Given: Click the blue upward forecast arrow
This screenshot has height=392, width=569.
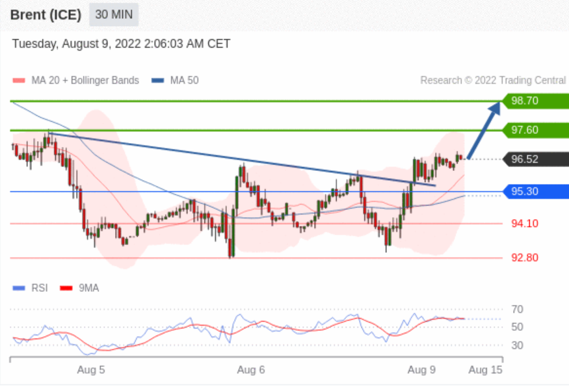Looking at the screenshot, I should [x=484, y=129].
